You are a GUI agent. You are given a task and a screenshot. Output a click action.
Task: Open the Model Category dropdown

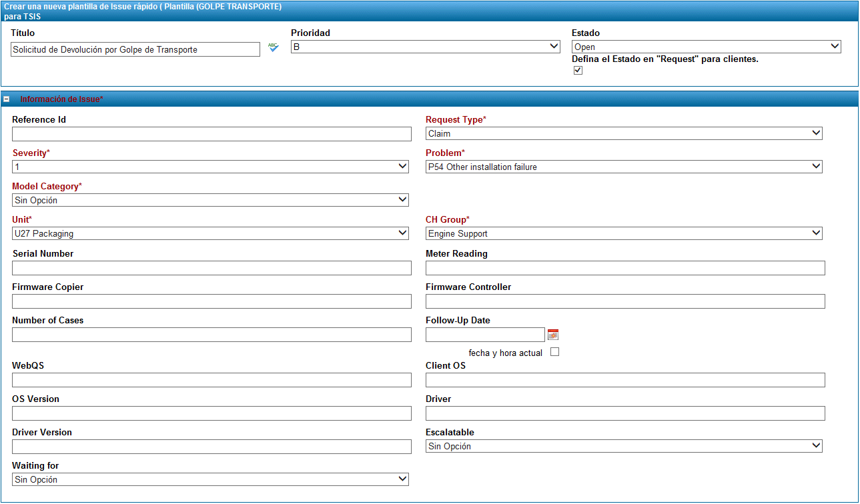[x=210, y=200]
